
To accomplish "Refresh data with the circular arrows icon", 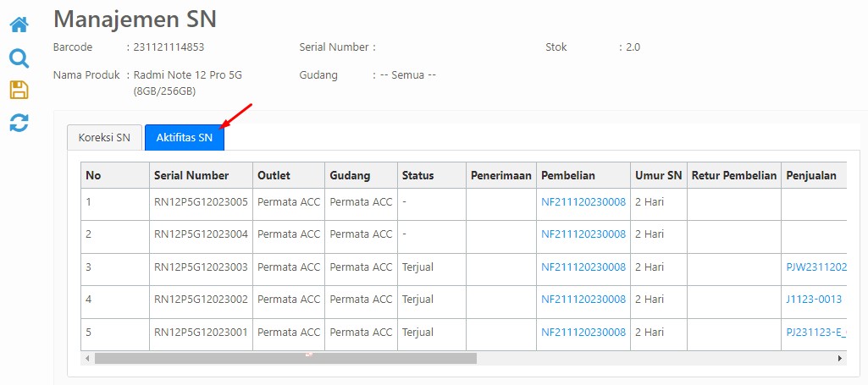I will tap(19, 122).
